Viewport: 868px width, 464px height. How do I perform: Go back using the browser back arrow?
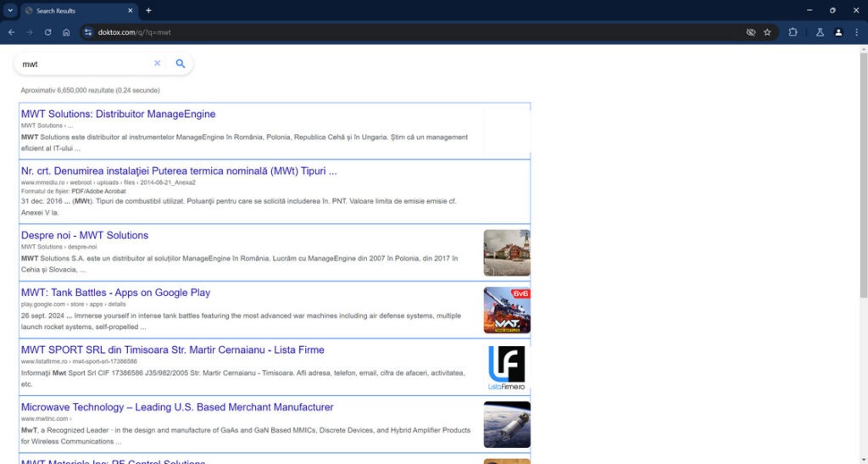click(11, 32)
